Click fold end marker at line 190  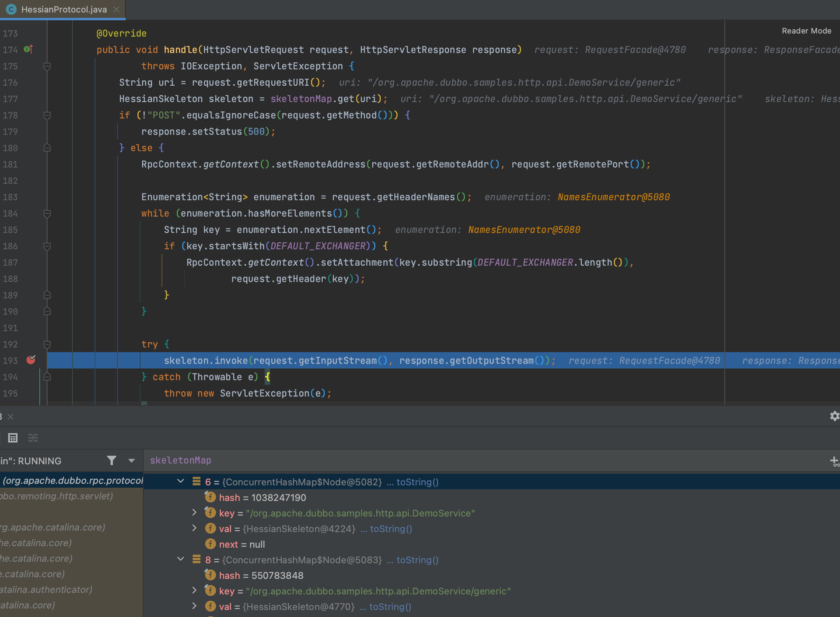click(x=47, y=312)
